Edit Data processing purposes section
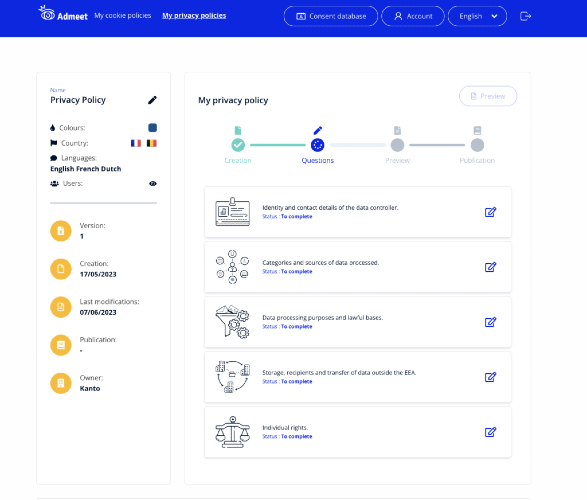The width and height of the screenshot is (587, 500). tap(490, 322)
